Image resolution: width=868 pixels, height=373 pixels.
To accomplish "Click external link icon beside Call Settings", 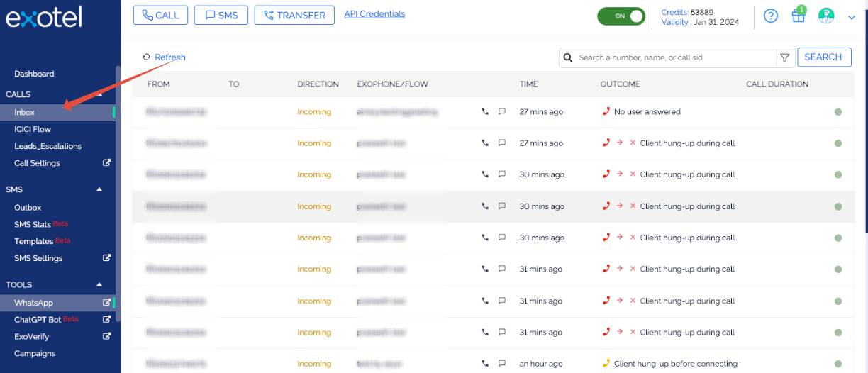I will (106, 162).
